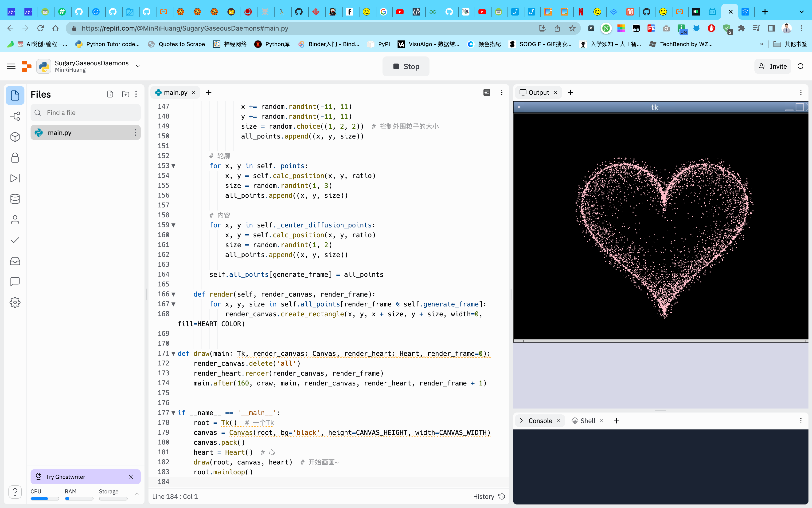Open the Inbox tray sidebar icon
Screen dimensions: 812x508
coord(15,261)
